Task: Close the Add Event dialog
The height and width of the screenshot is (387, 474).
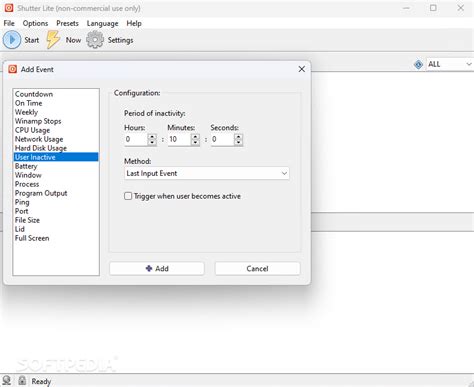Action: pyautogui.click(x=302, y=69)
